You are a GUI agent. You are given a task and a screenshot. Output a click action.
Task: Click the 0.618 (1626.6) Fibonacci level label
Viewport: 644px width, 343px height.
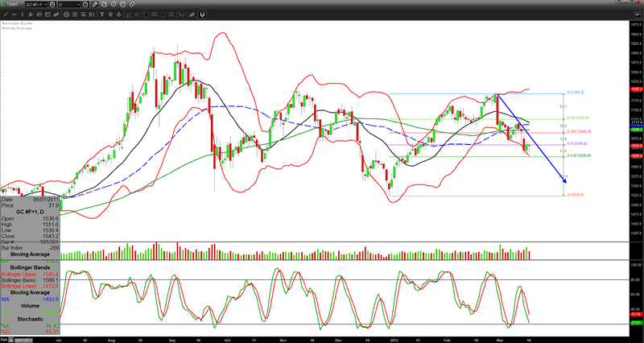pos(580,155)
